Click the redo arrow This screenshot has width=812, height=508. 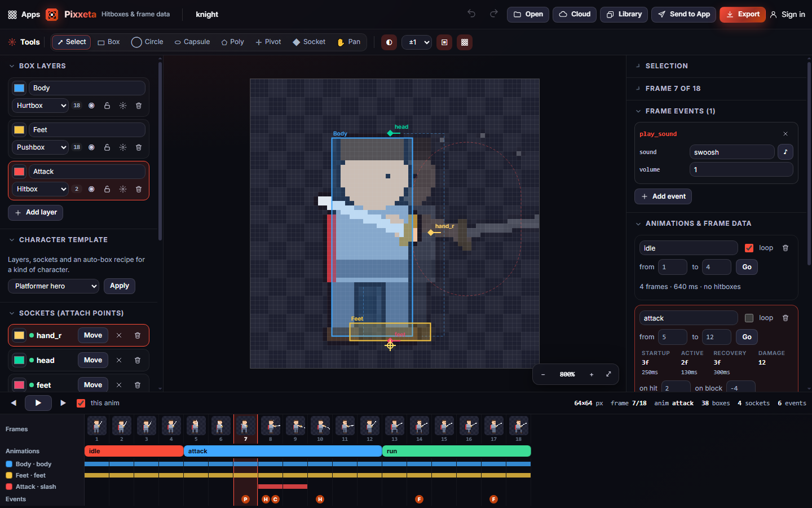click(494, 14)
